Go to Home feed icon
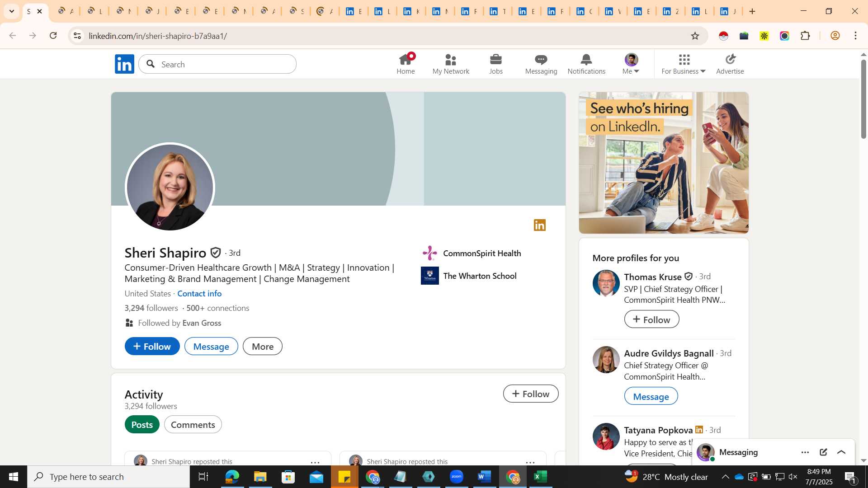This screenshot has height=488, width=868. tap(406, 64)
